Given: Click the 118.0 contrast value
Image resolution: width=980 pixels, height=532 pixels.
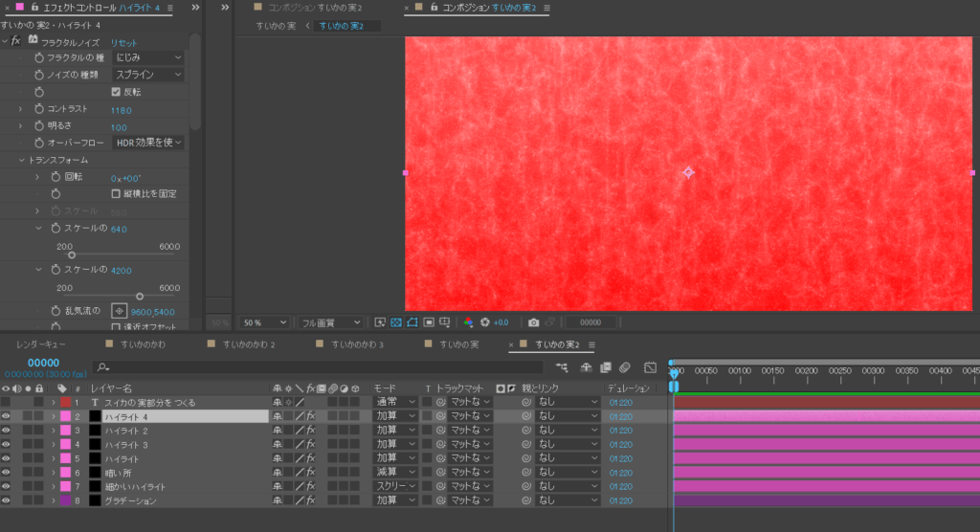Looking at the screenshot, I should (121, 109).
